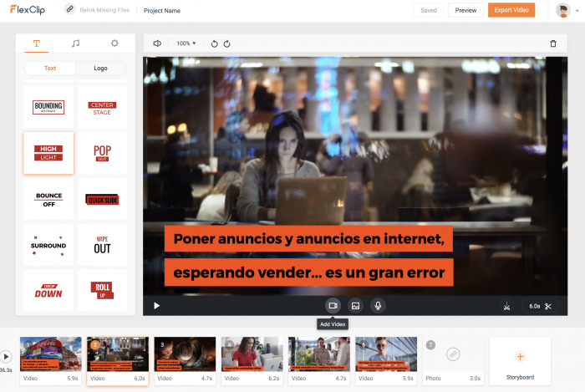Click the split clip icon
585x392 pixels.
coord(506,306)
